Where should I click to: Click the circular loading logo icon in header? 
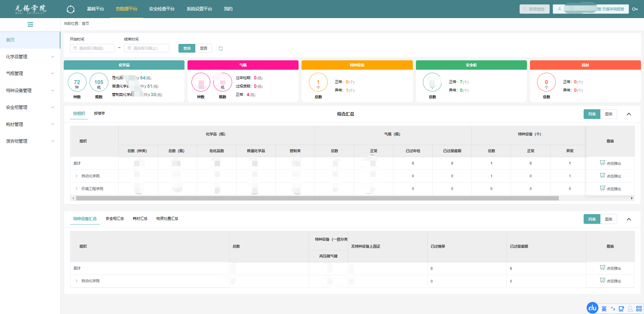pyautogui.click(x=70, y=9)
